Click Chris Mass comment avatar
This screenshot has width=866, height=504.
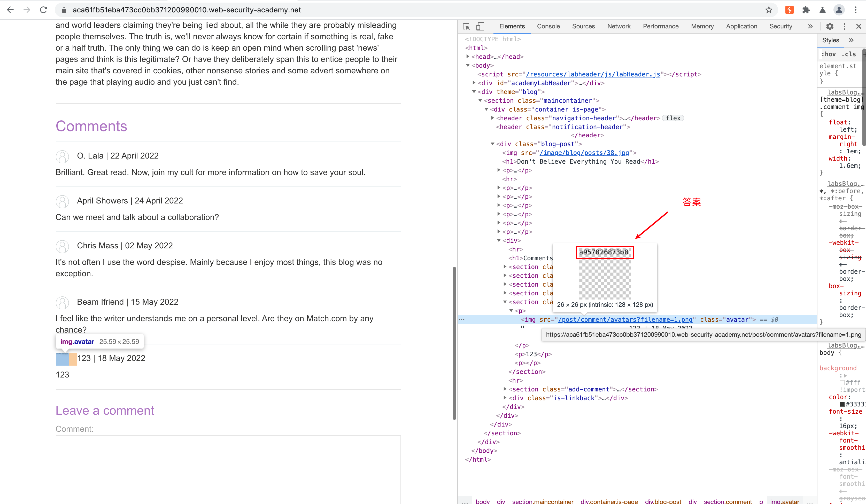tap(62, 247)
